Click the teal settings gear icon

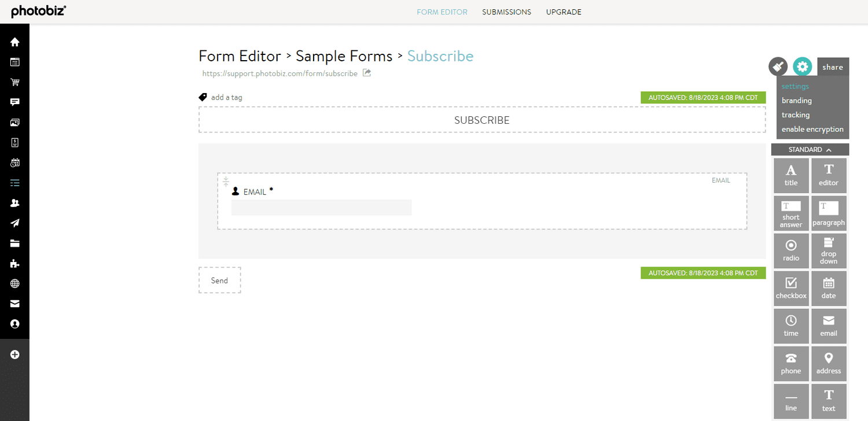click(802, 67)
